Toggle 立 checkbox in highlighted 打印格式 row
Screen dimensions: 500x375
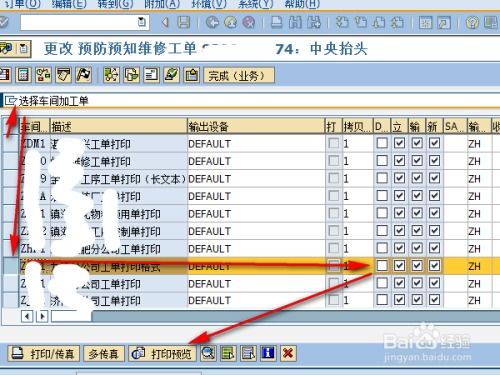(399, 266)
